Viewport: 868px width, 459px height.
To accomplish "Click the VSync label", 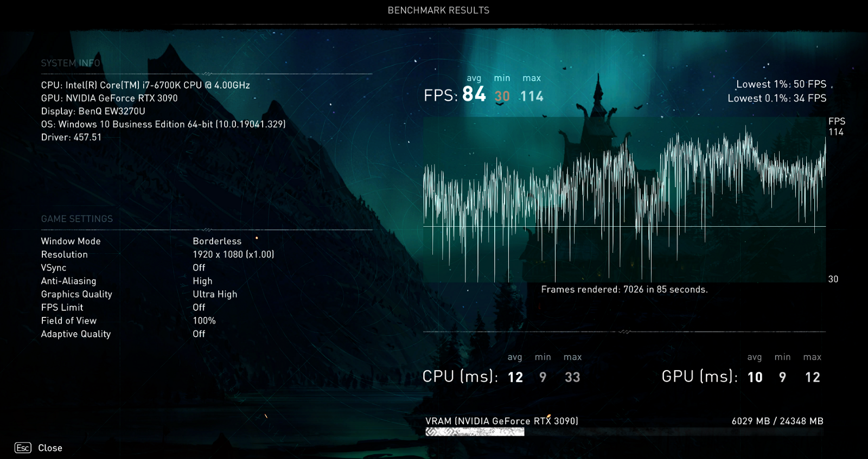I will [54, 268].
